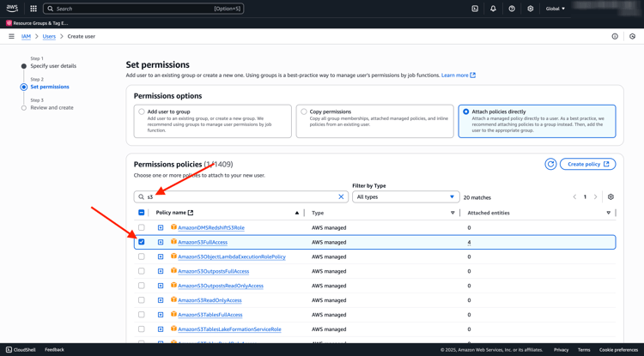Refresh the permissions policies list

pos(550,164)
